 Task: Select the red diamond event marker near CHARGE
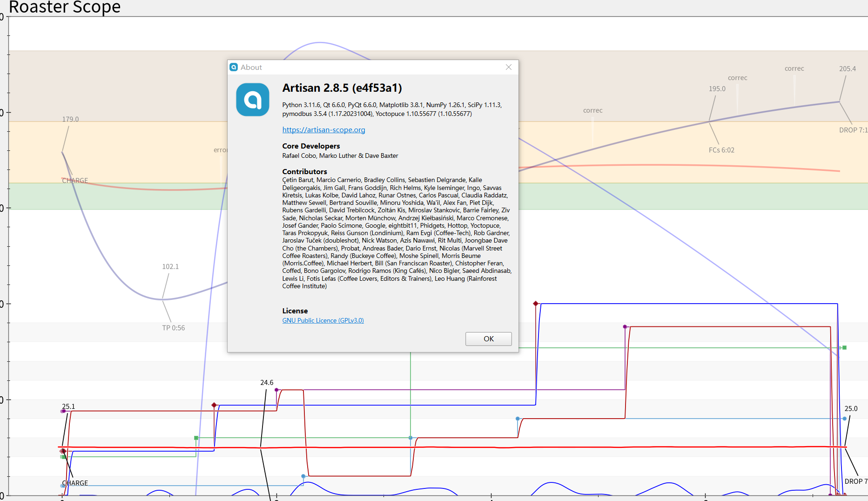point(63,450)
